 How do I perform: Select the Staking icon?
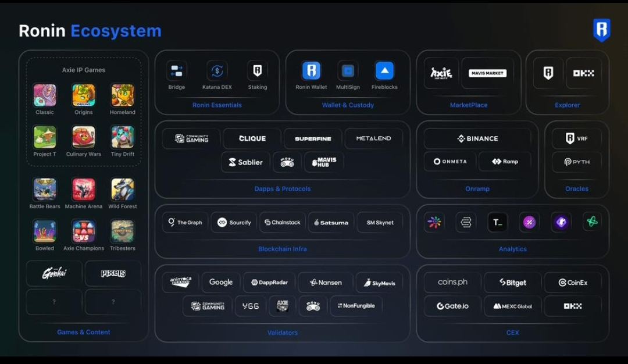pos(257,71)
